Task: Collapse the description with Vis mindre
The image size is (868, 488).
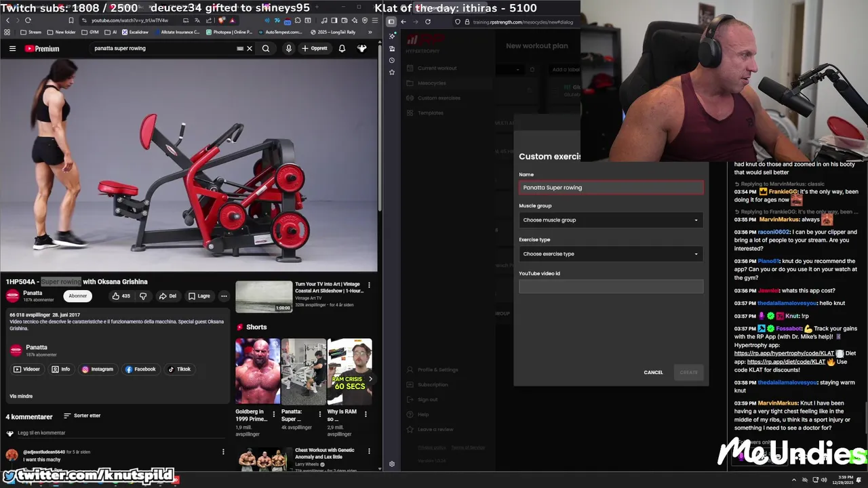Action: point(21,396)
